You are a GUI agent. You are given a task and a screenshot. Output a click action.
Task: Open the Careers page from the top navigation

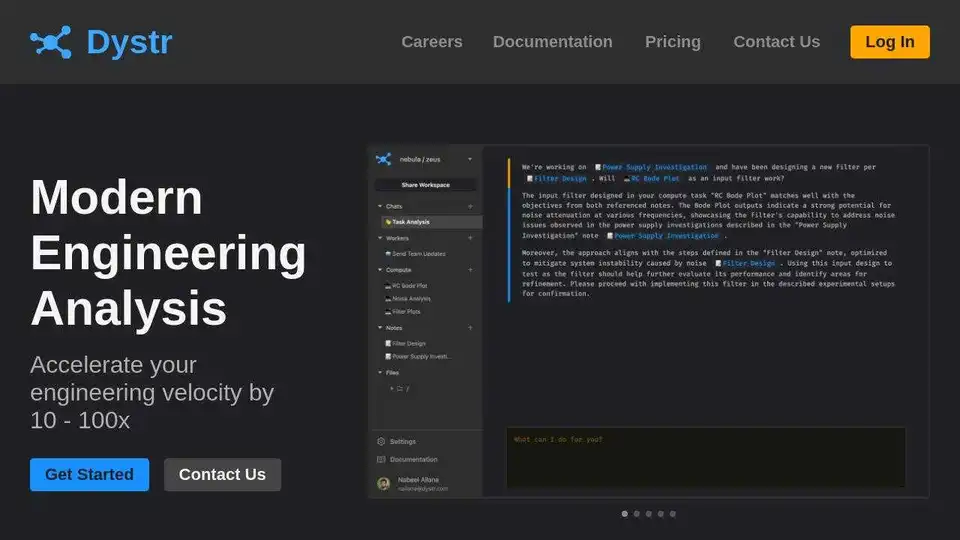pos(432,42)
